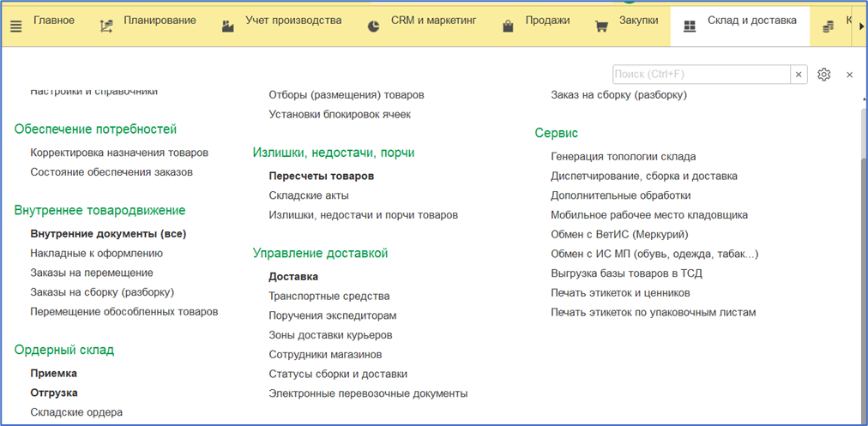Click the pie chart icon for CRM и маркетинг
The width and height of the screenshot is (868, 426).
pyautogui.click(x=374, y=27)
